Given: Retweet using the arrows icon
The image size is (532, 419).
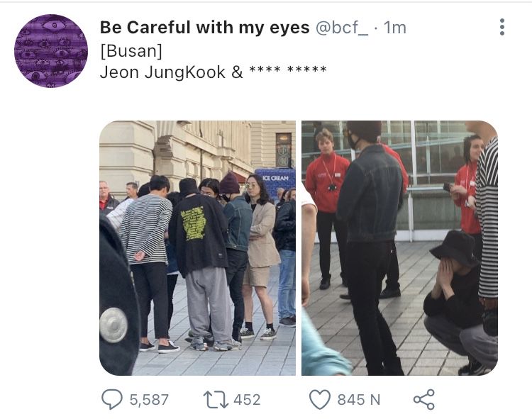Looking at the screenshot, I should click(x=216, y=400).
